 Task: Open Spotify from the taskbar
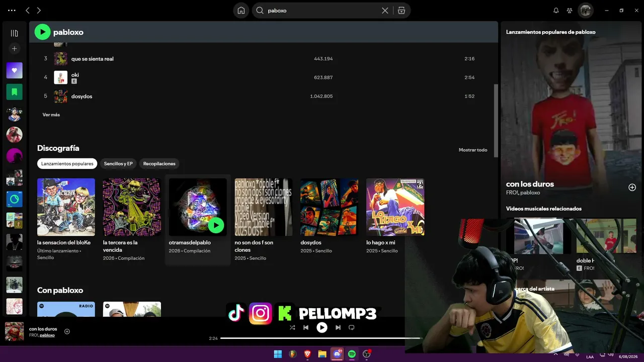pyautogui.click(x=352, y=354)
